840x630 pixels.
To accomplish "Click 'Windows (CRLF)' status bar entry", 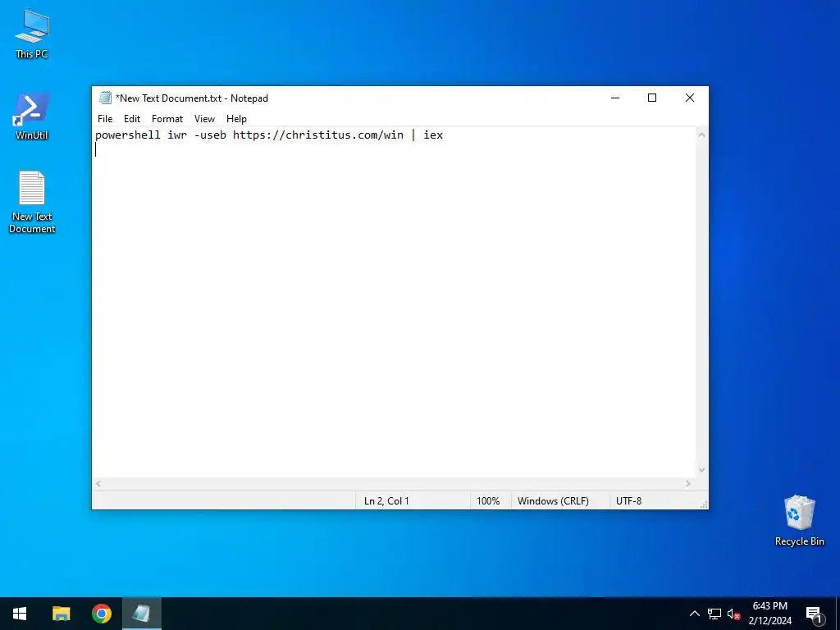I will tap(553, 501).
